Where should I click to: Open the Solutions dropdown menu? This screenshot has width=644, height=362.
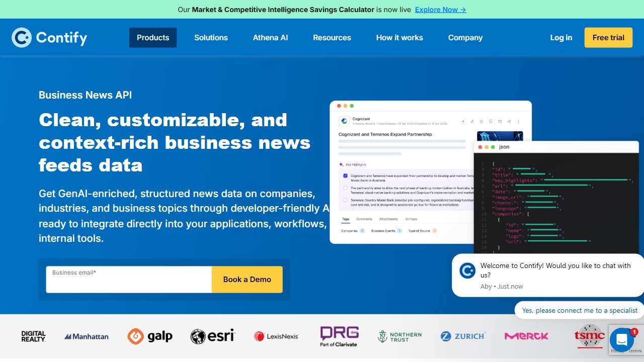pyautogui.click(x=211, y=37)
